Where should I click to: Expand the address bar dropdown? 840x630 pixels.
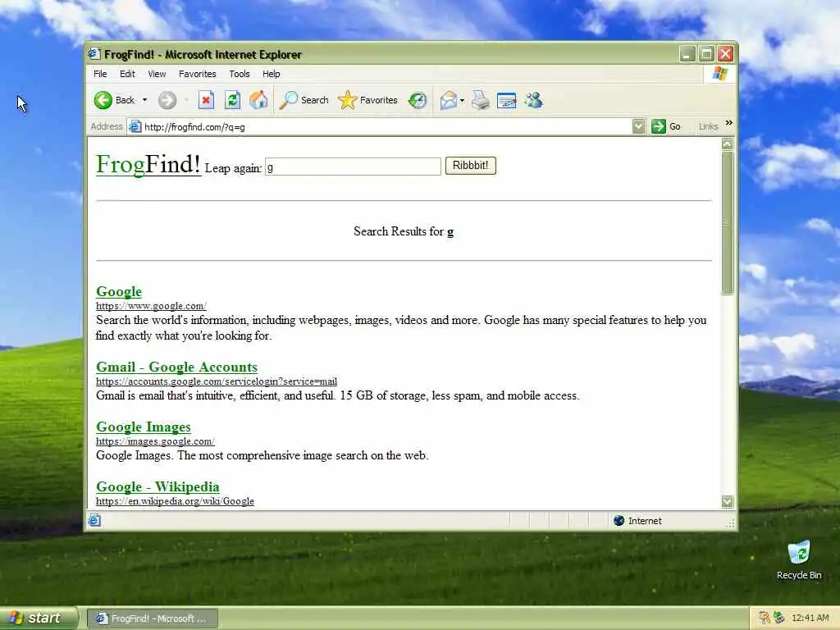(x=638, y=126)
